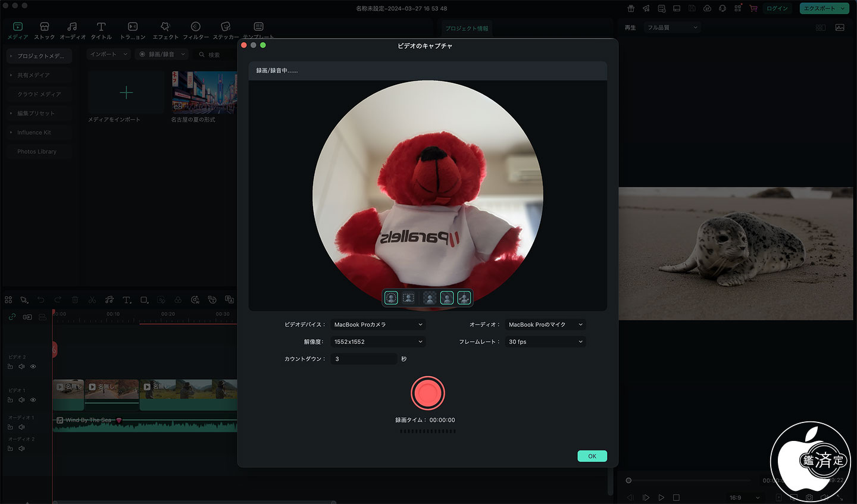This screenshot has height=504, width=857.
Task: Open the インポート dropdown
Action: click(x=108, y=54)
